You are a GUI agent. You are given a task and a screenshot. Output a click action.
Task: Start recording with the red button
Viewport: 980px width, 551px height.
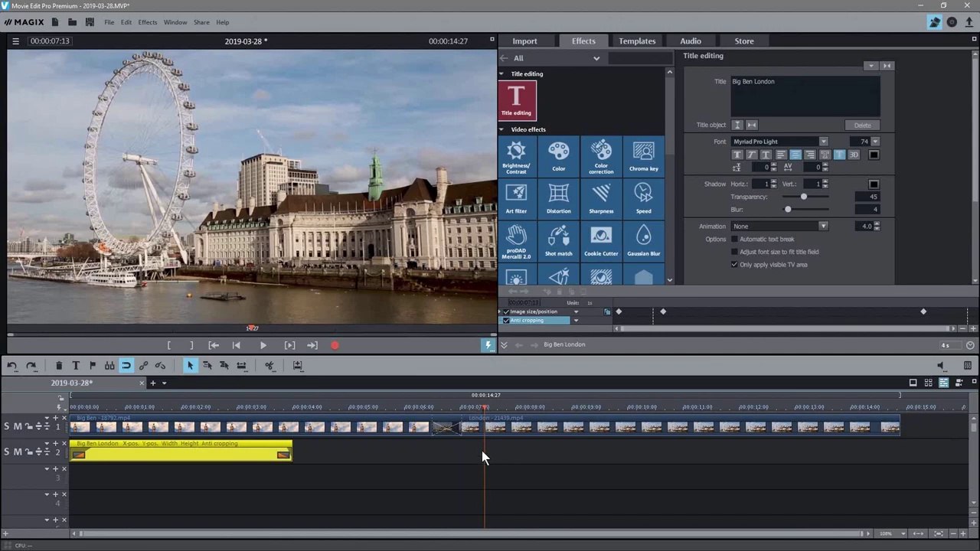[335, 346]
